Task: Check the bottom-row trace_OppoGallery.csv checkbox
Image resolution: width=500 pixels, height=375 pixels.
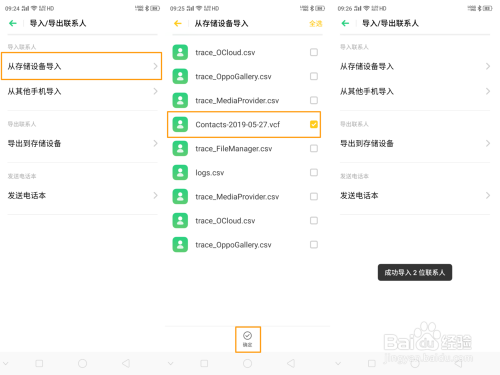Action: click(314, 245)
